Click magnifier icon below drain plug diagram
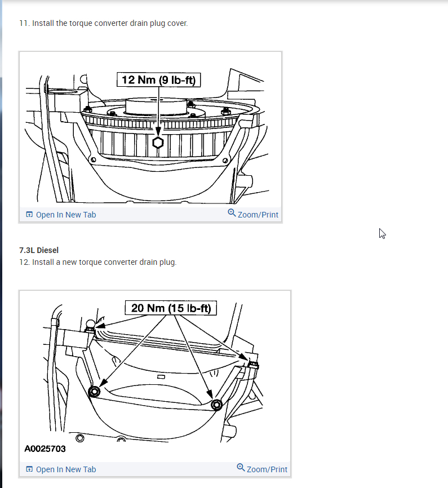The image size is (448, 488). click(x=232, y=212)
